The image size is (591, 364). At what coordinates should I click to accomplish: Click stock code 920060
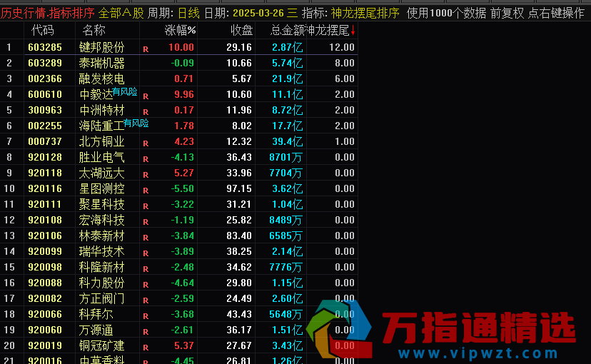point(45,330)
